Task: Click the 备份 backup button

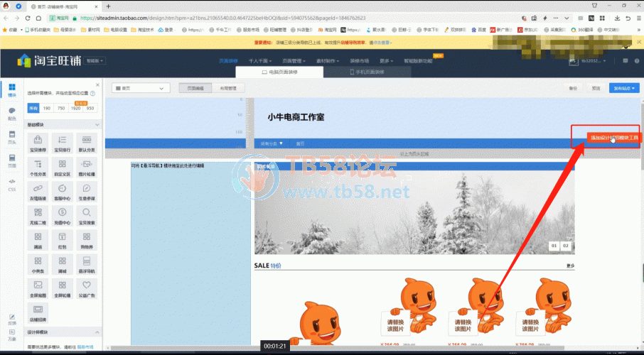Action: pyautogui.click(x=572, y=88)
